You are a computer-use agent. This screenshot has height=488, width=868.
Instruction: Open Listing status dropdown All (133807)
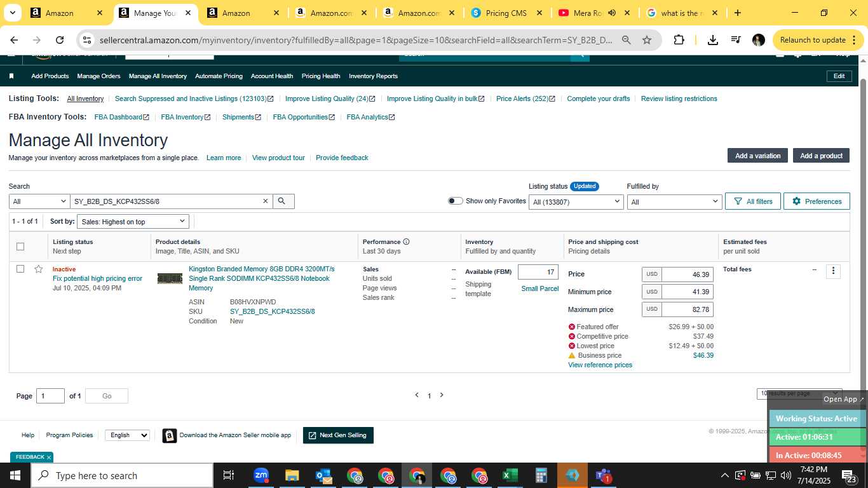click(576, 201)
